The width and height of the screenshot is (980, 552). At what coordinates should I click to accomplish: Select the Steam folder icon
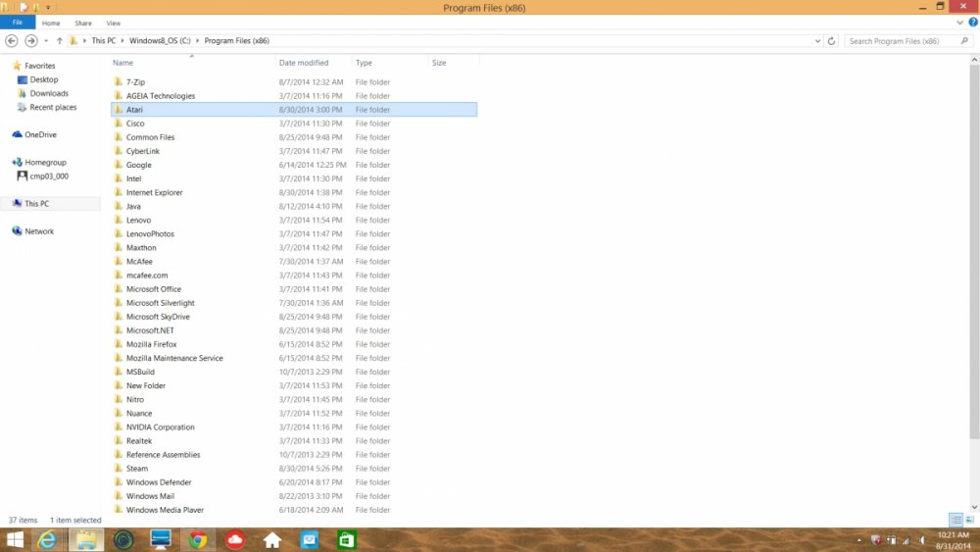[x=119, y=468]
